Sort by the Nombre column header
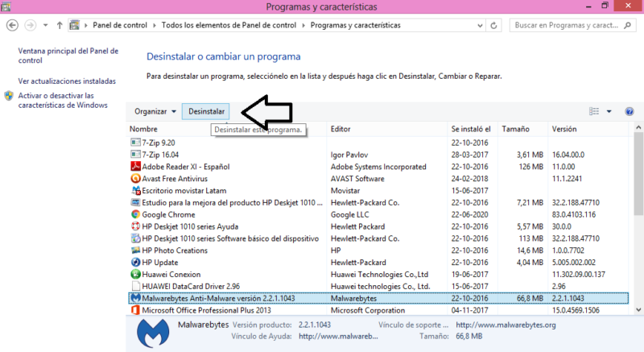Image resolution: width=644 pixels, height=352 pixels. pos(143,129)
